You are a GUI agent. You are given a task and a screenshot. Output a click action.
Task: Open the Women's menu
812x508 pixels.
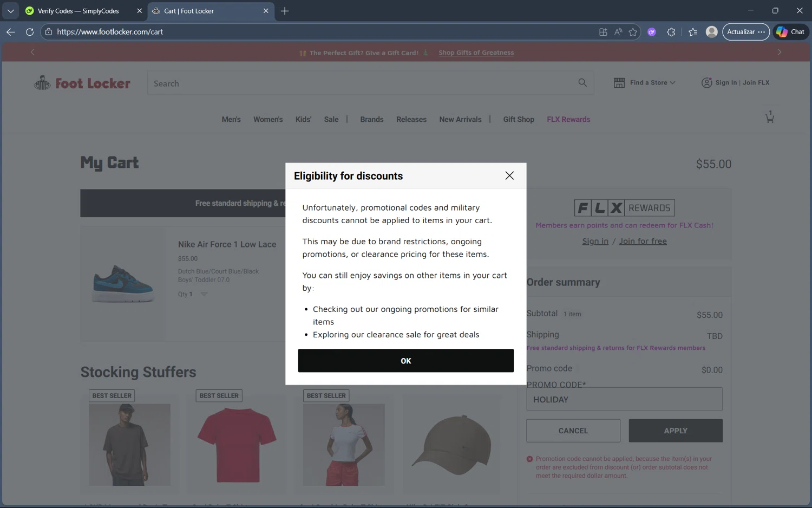pos(268,120)
